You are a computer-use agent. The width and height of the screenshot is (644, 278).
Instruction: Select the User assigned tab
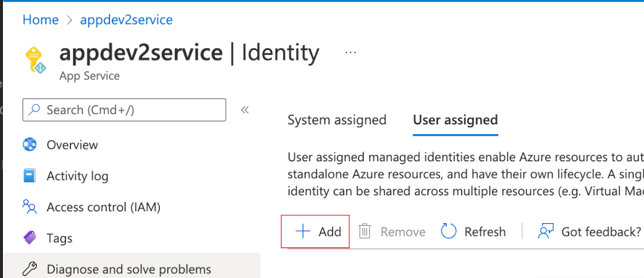(x=455, y=120)
